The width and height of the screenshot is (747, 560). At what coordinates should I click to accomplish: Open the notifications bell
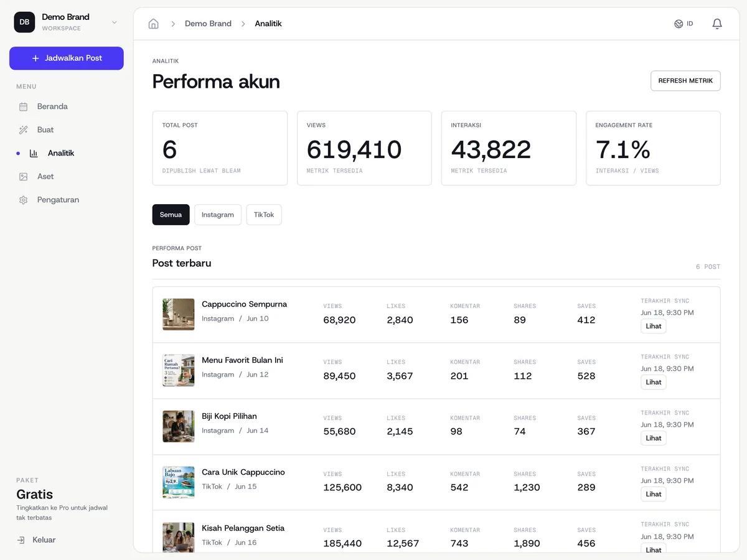coord(717,24)
